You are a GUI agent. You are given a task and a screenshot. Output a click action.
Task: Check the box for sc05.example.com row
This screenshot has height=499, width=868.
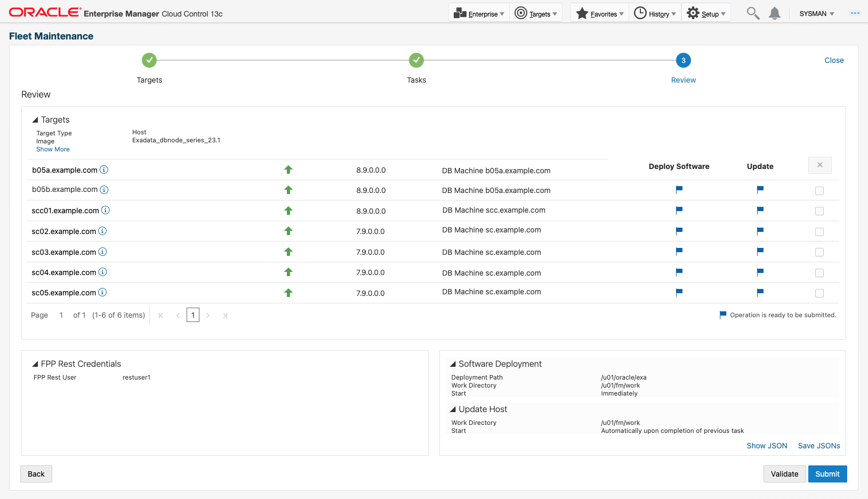819,293
